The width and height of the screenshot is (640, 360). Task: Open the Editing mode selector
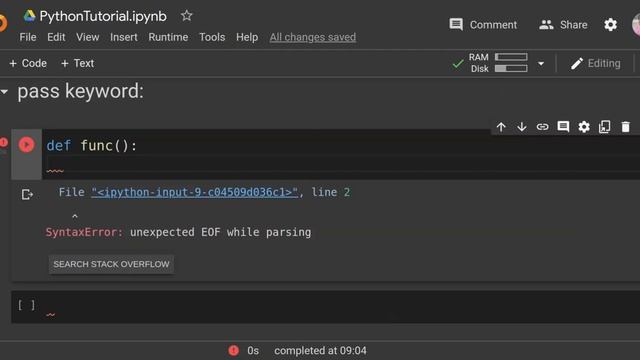[596, 64]
